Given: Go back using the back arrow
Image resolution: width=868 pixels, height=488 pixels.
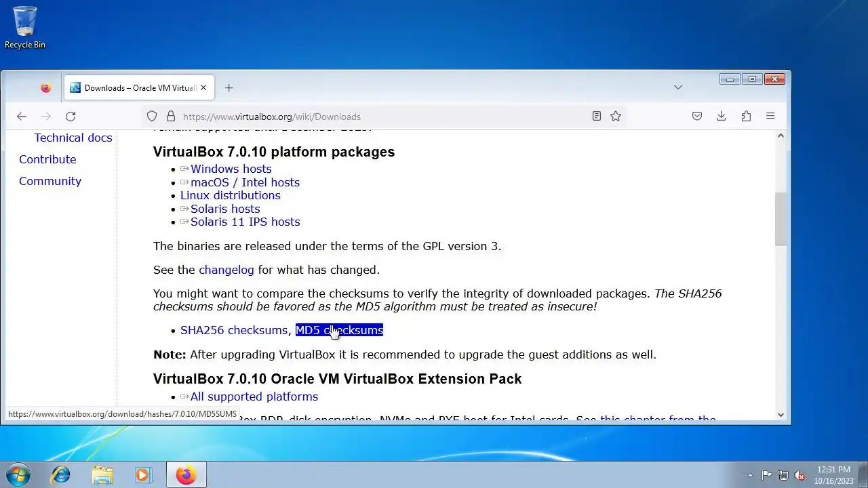Looking at the screenshot, I should tap(22, 116).
